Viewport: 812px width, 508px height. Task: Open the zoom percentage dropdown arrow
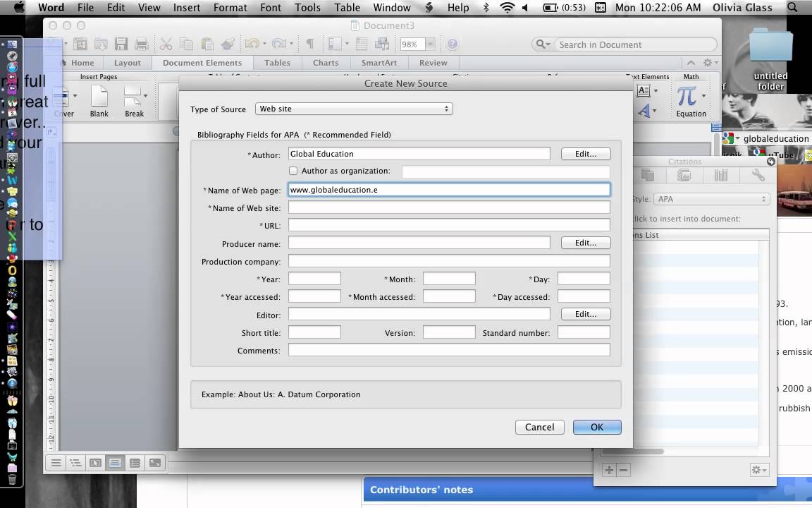tap(430, 44)
